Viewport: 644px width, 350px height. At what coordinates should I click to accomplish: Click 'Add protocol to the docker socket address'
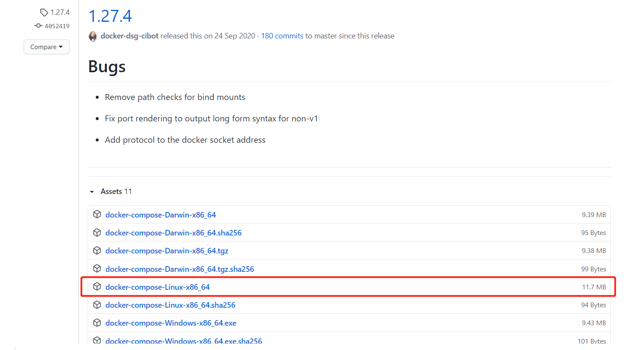[185, 140]
